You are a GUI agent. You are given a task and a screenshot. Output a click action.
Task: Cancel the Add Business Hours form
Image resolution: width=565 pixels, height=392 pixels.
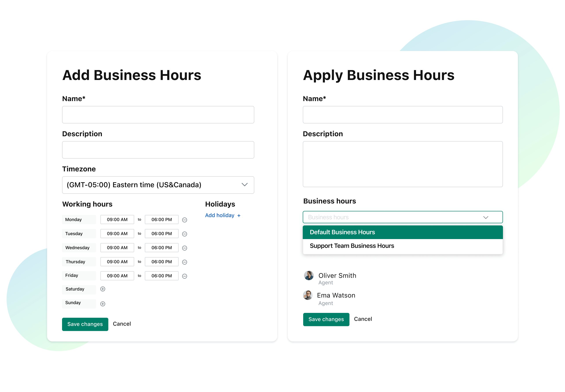click(121, 324)
